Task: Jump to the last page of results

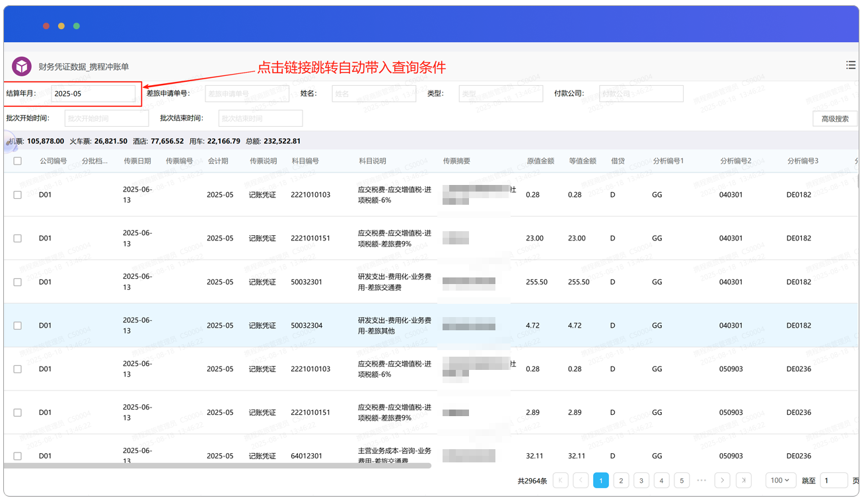Action: click(743, 480)
